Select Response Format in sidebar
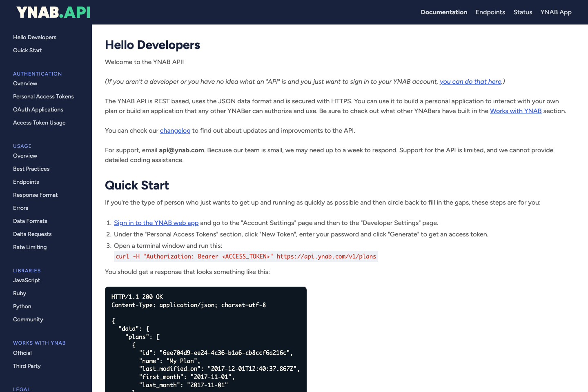Viewport: 588px width, 392px height. 35,195
